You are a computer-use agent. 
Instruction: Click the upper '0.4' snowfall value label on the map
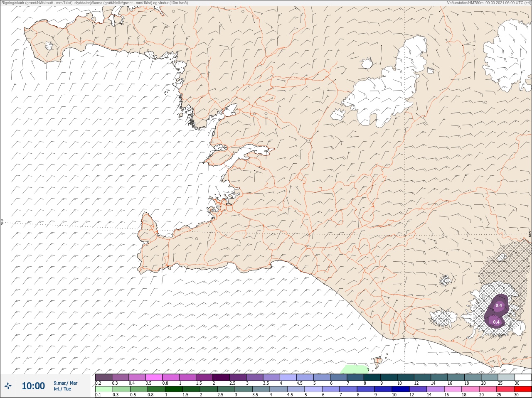point(499,305)
